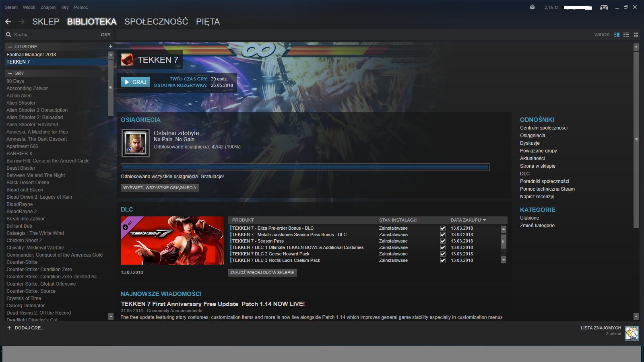Open the Widok menu

29,7
